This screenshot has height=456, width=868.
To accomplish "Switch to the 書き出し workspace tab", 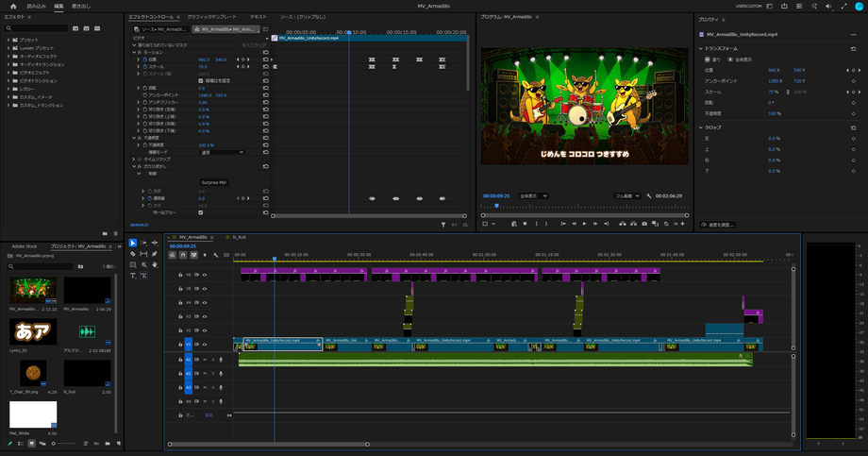I will pos(81,6).
